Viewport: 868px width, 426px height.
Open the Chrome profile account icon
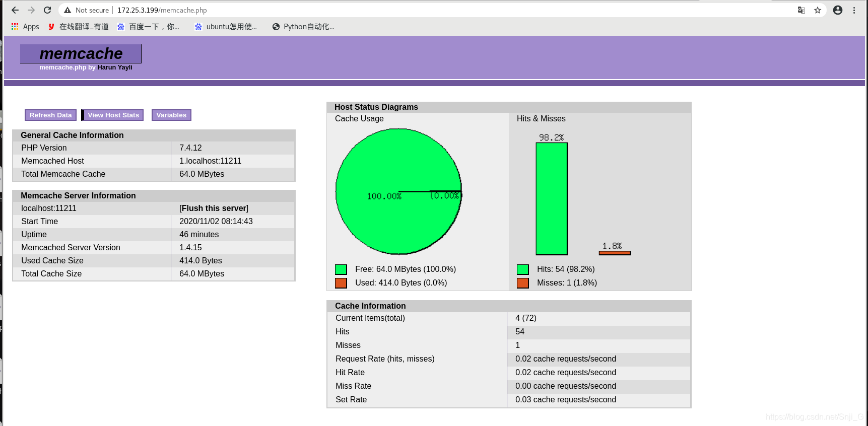coord(838,10)
